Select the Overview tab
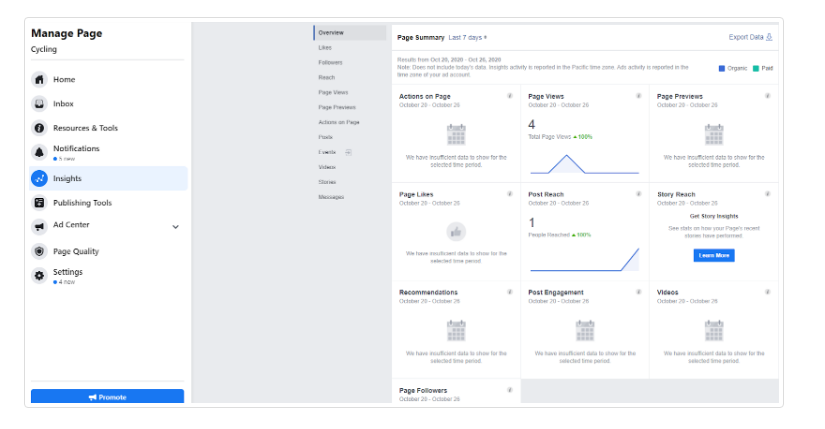 [x=350, y=33]
